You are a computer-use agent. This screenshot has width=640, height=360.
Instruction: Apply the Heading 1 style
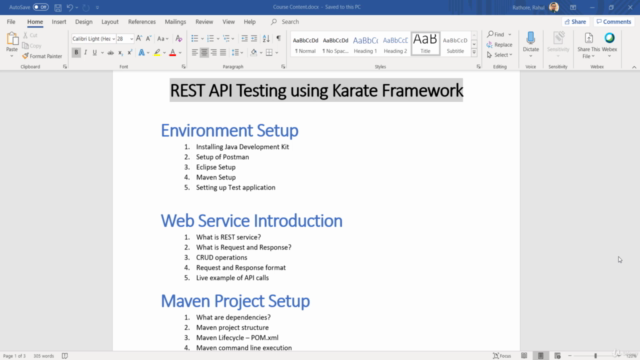point(365,44)
